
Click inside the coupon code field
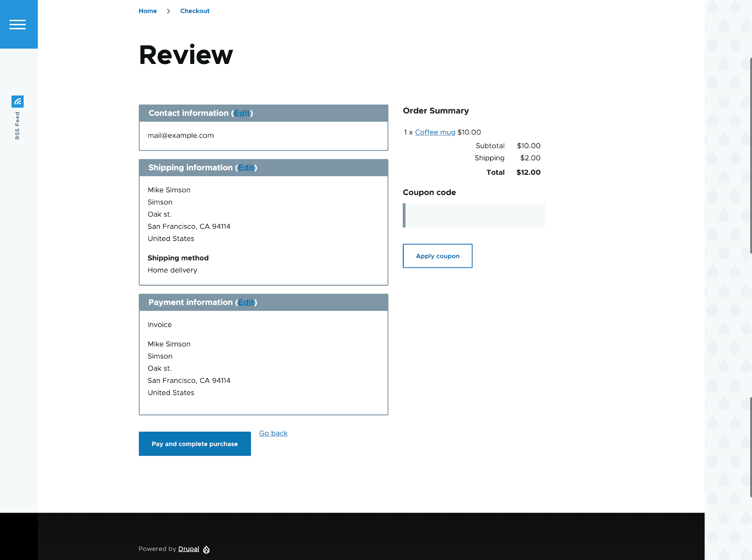pyautogui.click(x=473, y=215)
